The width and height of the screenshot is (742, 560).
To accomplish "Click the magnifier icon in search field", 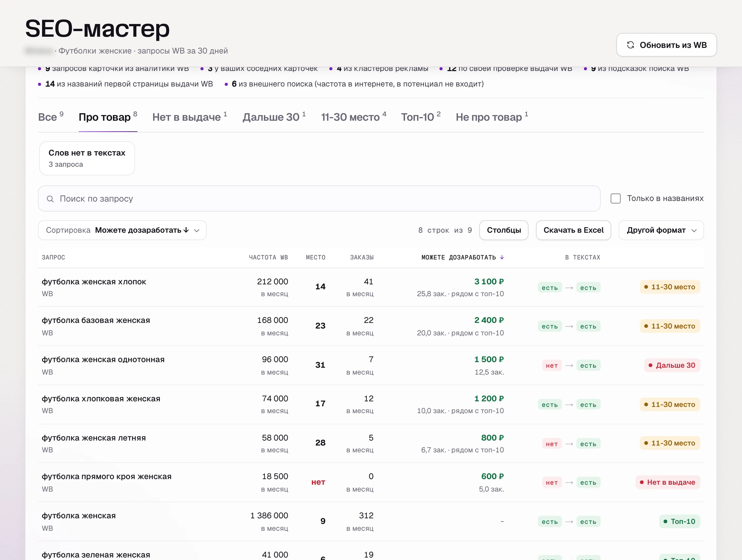I will pyautogui.click(x=50, y=199).
